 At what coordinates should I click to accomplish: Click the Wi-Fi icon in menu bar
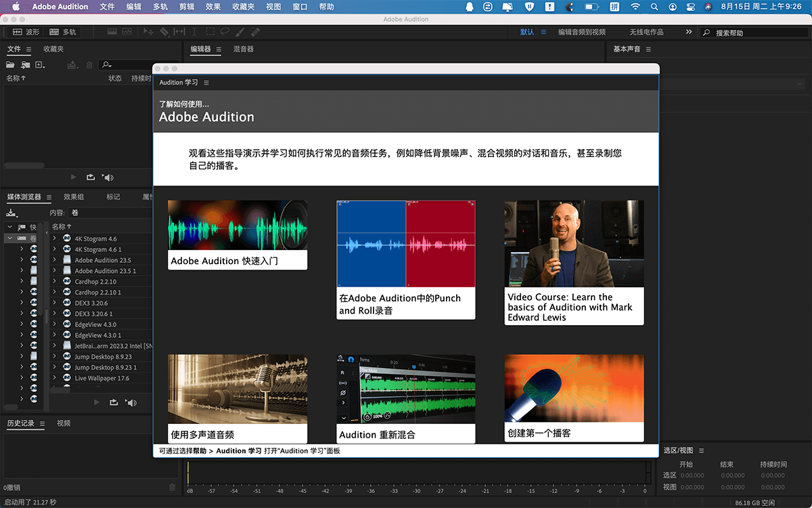click(635, 7)
